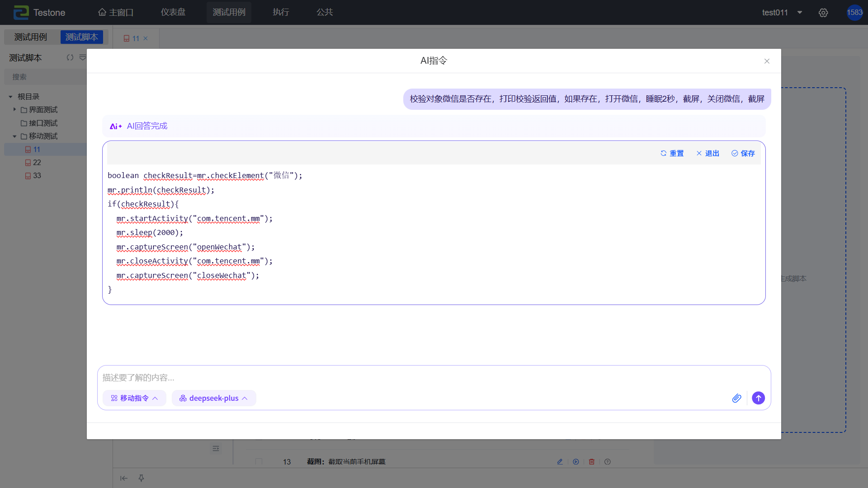This screenshot has width=868, height=488.
Task: Open the deepseek-plus model dropdown
Action: pyautogui.click(x=214, y=398)
